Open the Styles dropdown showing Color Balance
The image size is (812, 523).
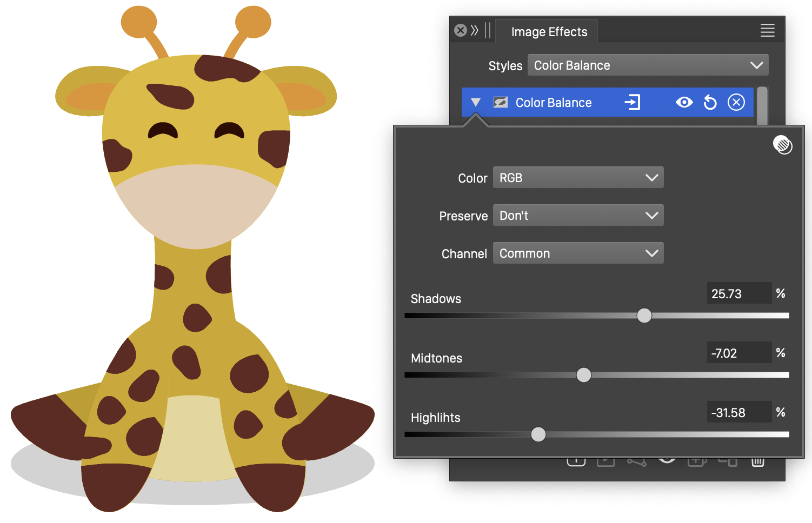tap(647, 65)
